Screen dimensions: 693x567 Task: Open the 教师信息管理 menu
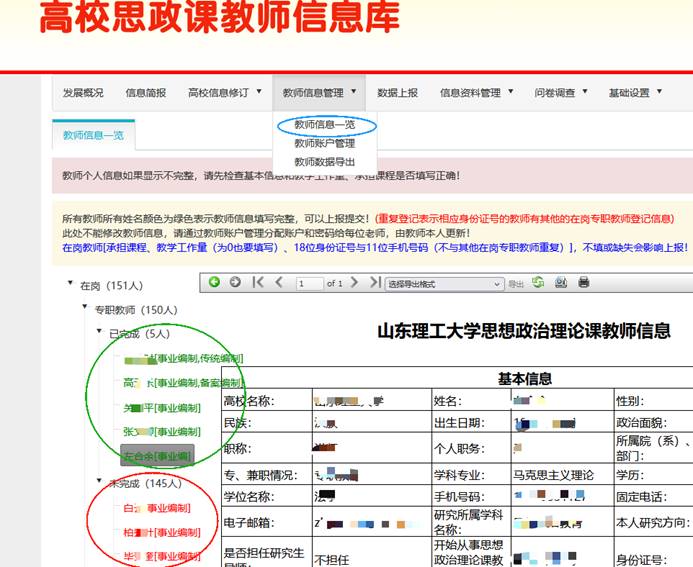pyautogui.click(x=319, y=93)
